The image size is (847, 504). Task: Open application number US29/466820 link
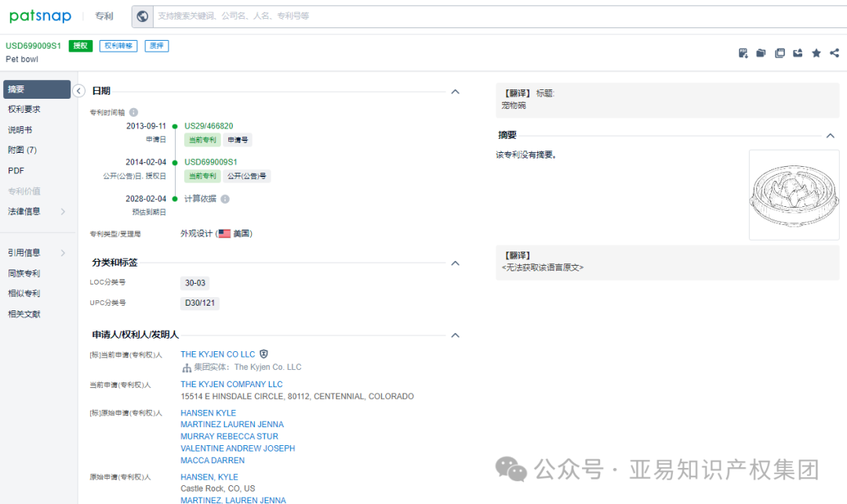[x=209, y=125]
